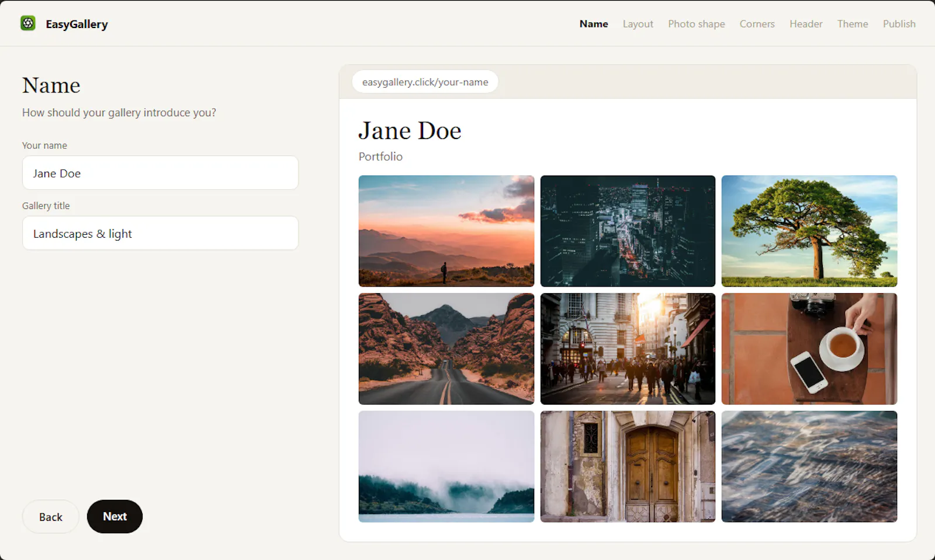The image size is (935, 560).
Task: Open the Photo shape step
Action: click(697, 24)
